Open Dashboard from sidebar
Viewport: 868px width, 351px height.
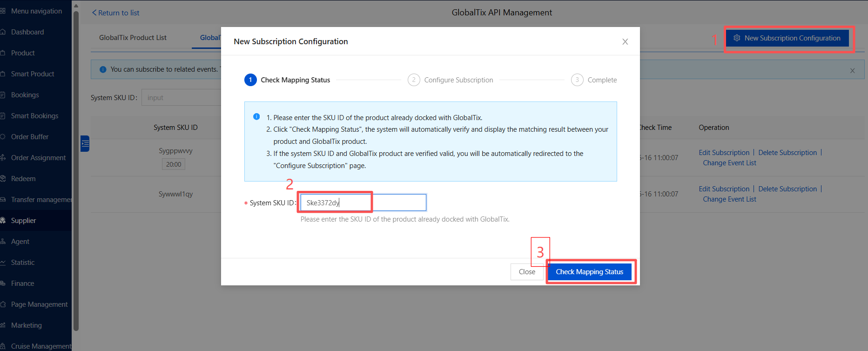[x=27, y=32]
